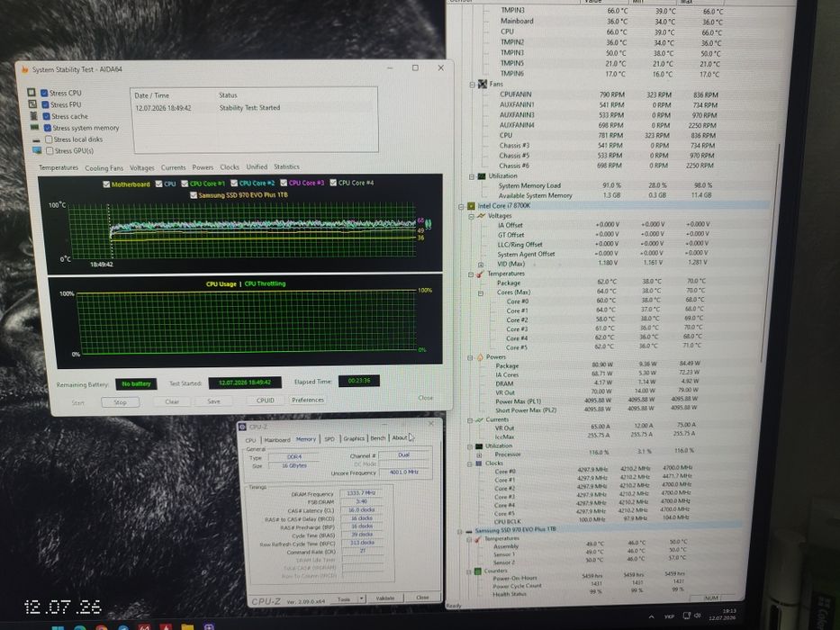Open the Voltages tab in AIDA64
Screen dimensions: 840x630
142,167
